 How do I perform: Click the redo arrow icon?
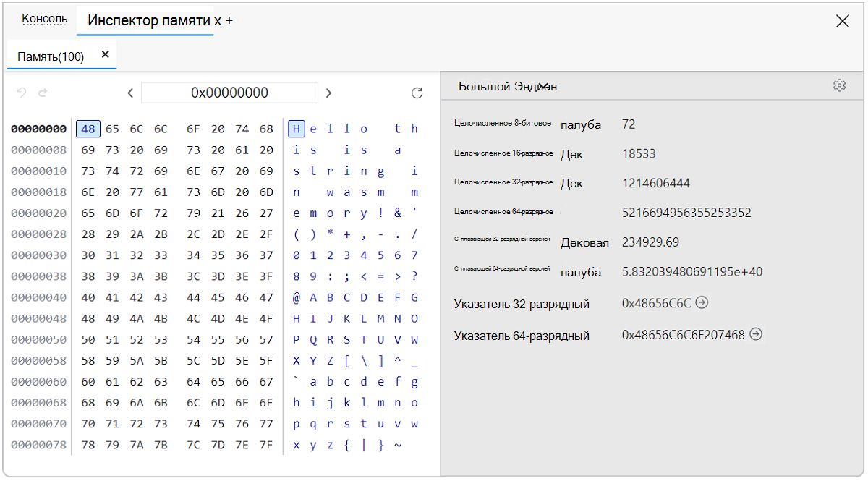(43, 93)
